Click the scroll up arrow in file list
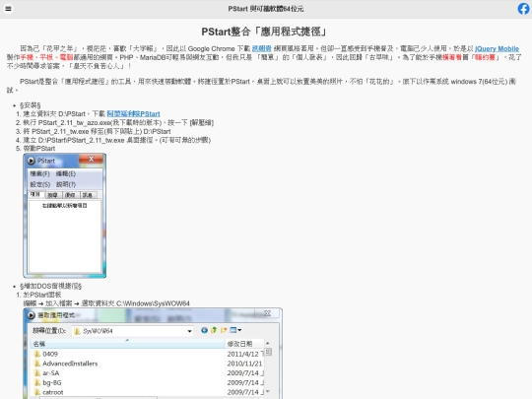532x399 pixels. (x=268, y=344)
